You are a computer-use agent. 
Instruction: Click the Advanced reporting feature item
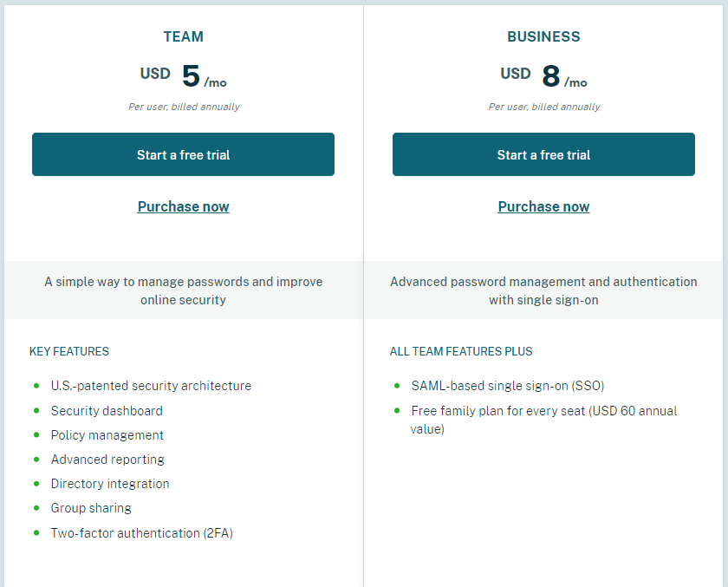(107, 460)
